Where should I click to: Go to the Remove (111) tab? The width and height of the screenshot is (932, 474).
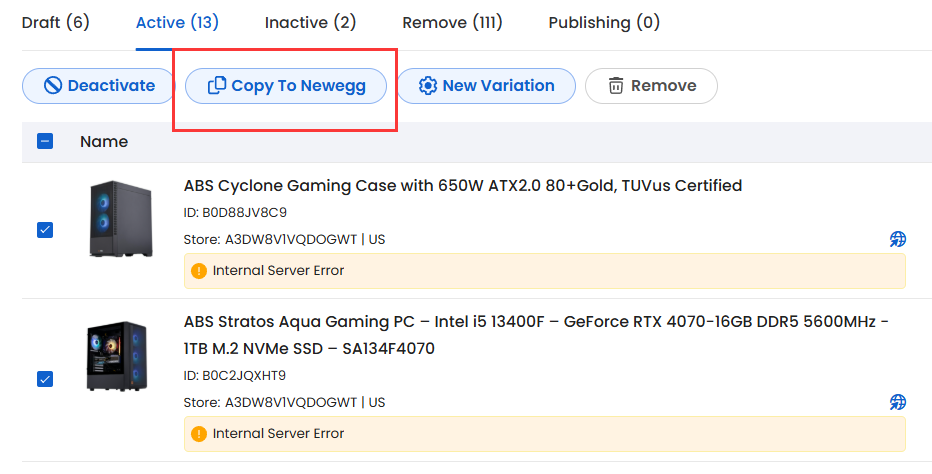(452, 23)
